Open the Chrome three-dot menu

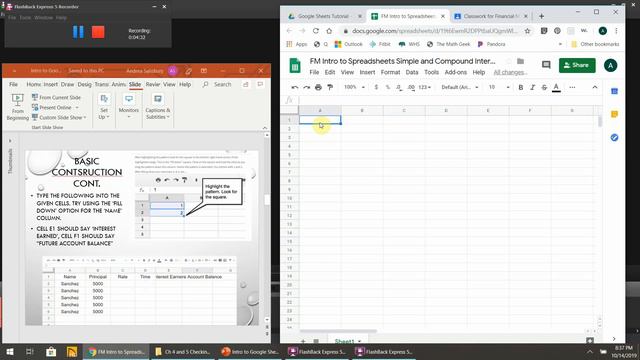616,31
